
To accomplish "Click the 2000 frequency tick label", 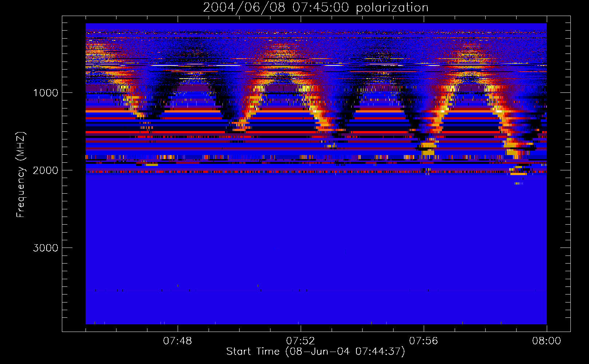I will pyautogui.click(x=46, y=170).
